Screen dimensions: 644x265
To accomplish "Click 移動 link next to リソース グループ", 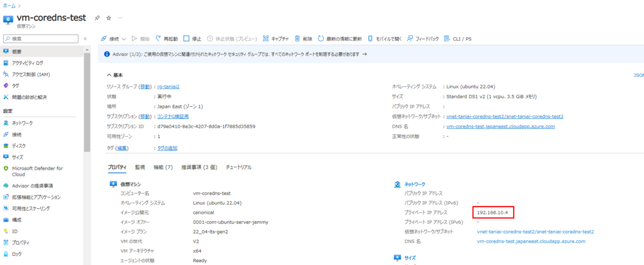I will coord(145,86).
